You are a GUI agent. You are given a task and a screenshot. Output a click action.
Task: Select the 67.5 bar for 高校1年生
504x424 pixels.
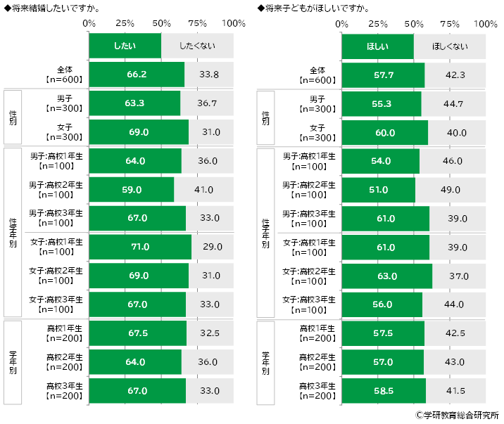coord(137,333)
